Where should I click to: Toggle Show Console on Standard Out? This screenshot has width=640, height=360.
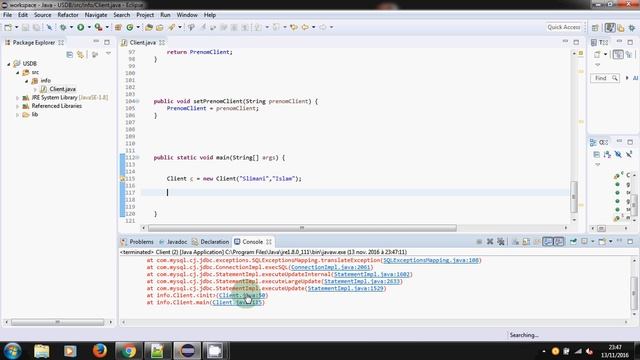(x=548, y=242)
